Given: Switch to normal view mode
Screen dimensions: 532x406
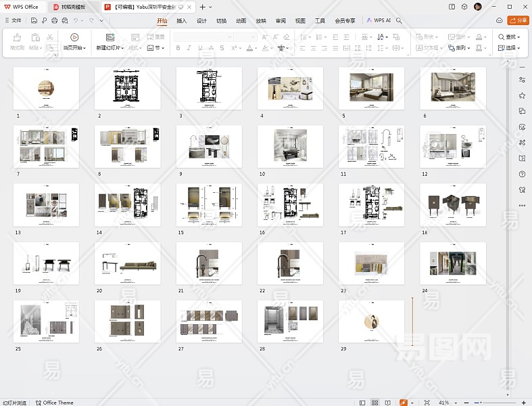Looking at the screenshot, I should 362,403.
